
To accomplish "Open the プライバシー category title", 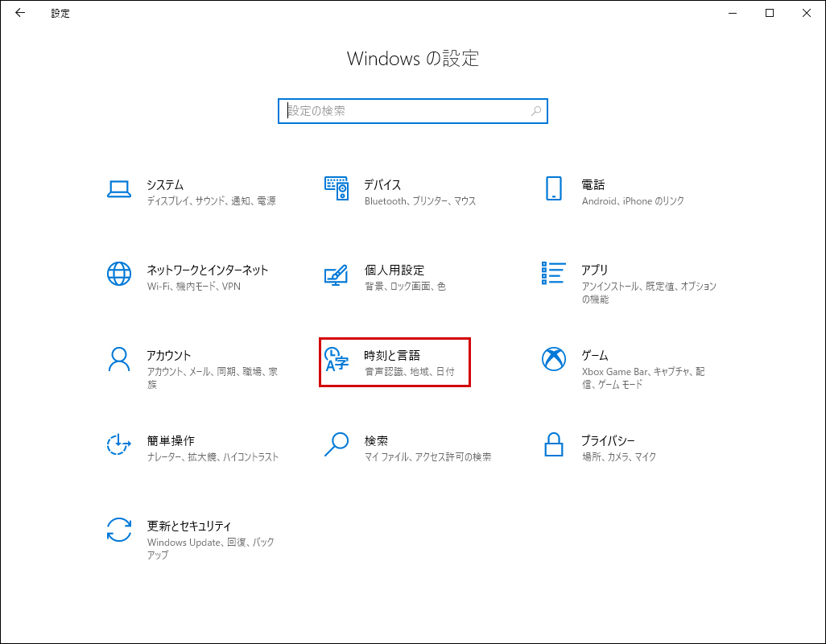I will [608, 441].
